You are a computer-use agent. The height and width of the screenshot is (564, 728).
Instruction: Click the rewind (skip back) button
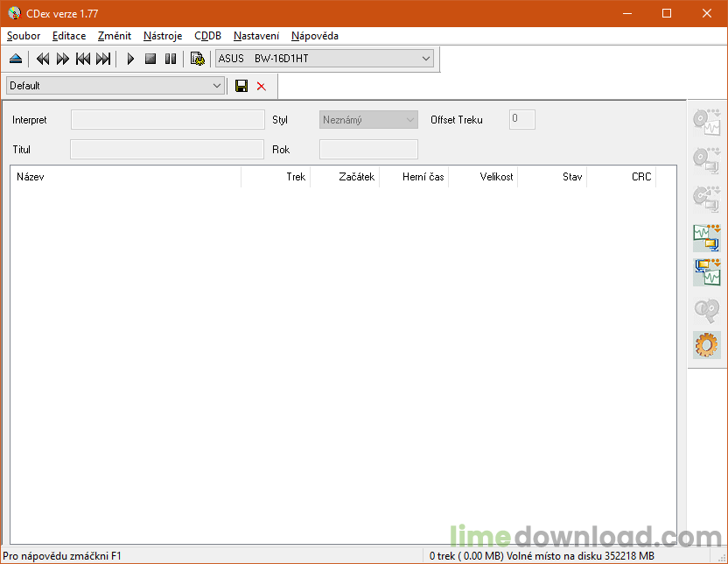(x=43, y=59)
